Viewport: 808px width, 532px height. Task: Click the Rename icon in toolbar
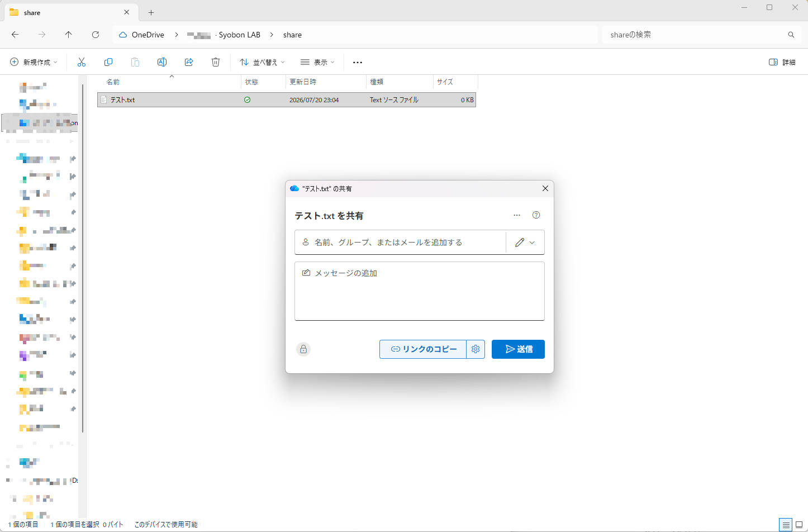pos(162,62)
